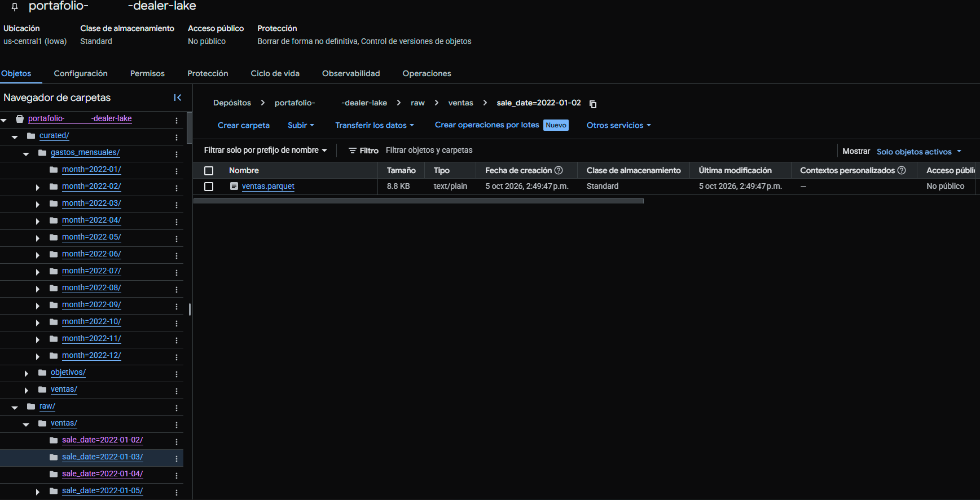This screenshot has height=500, width=980.
Task: Open the Subir dropdown
Action: tap(301, 125)
